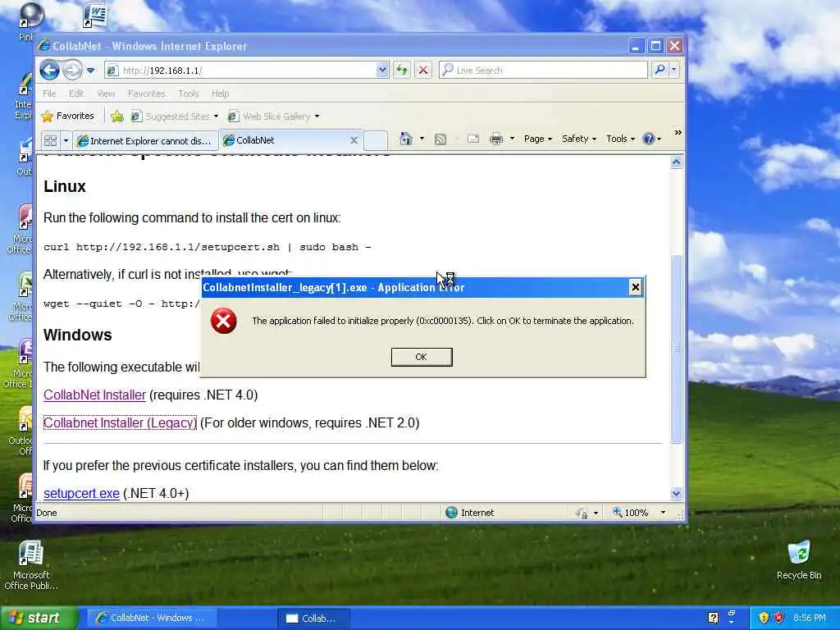
Task: Close the CollabNet tab with its X
Action: (x=354, y=140)
